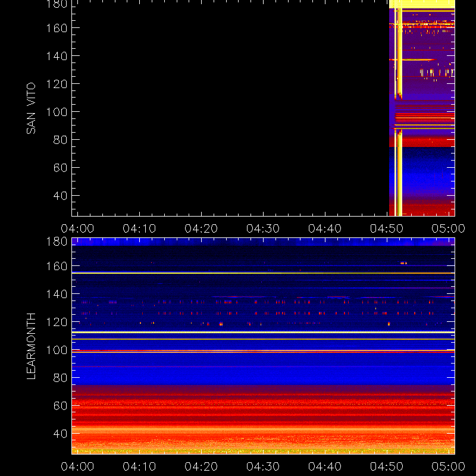Click the 04:00 time label under LEARMONTH panel

pyautogui.click(x=77, y=466)
